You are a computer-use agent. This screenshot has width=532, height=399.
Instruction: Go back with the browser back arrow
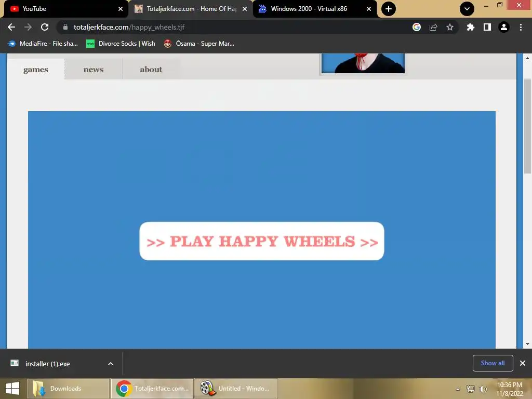[11, 27]
